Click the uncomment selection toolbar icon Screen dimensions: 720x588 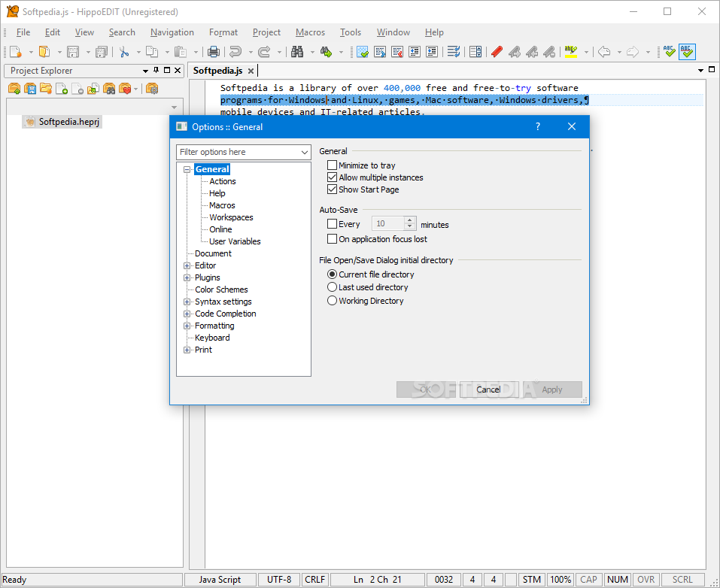click(397, 51)
